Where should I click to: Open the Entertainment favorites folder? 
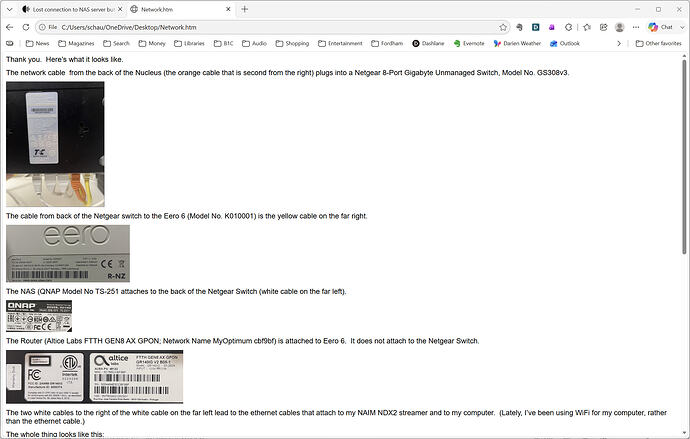point(340,44)
